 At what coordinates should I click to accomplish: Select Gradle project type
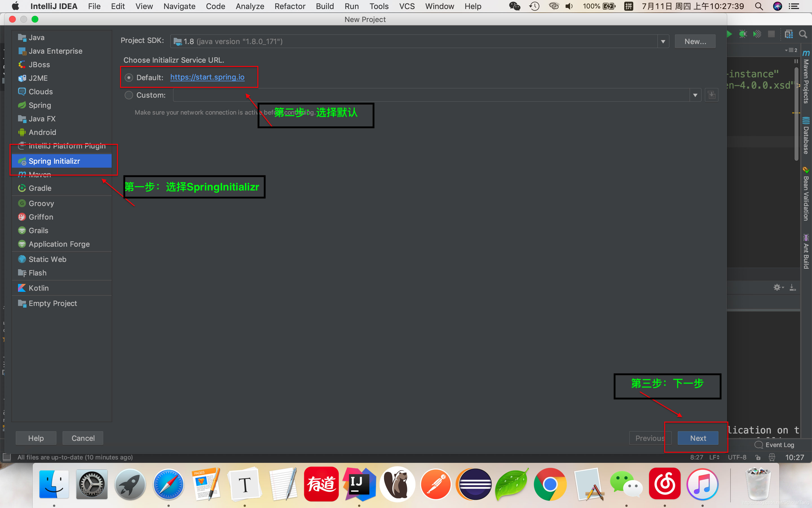tap(62, 188)
